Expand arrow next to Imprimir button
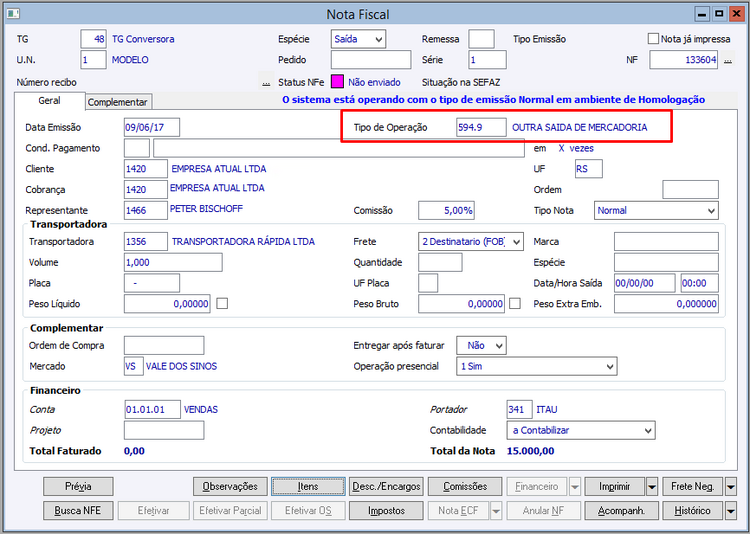The image size is (750, 534). (652, 487)
